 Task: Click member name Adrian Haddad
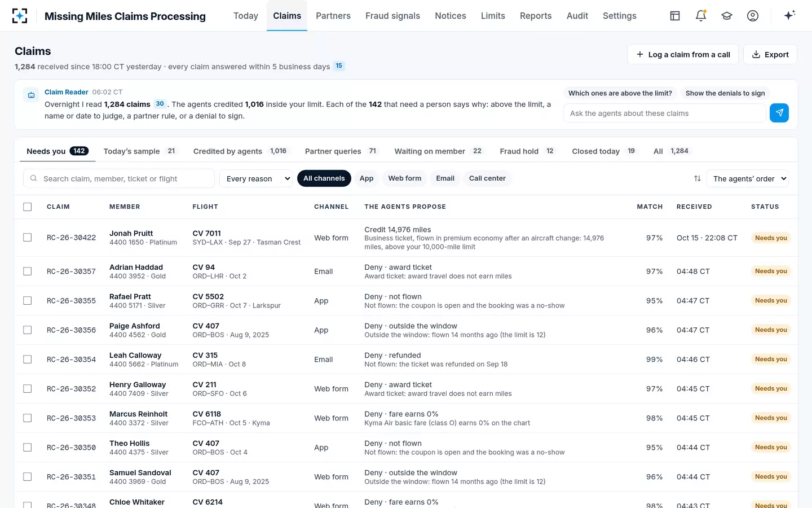(x=136, y=267)
